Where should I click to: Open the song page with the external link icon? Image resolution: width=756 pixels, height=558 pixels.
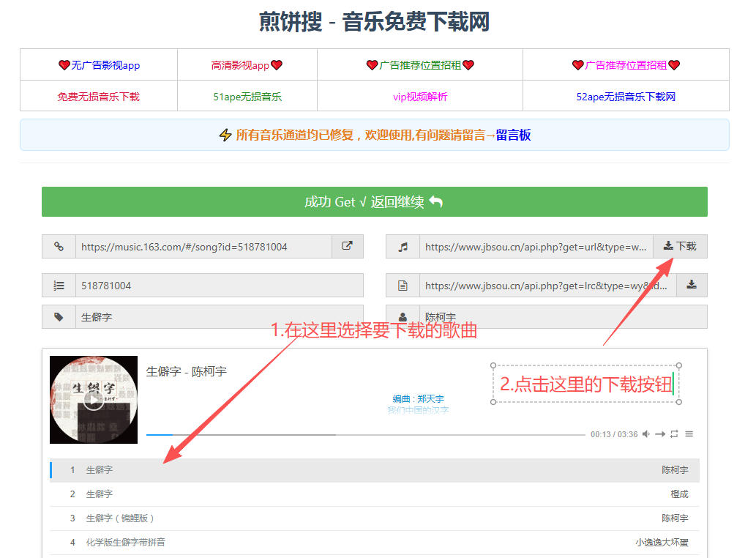[x=348, y=246]
